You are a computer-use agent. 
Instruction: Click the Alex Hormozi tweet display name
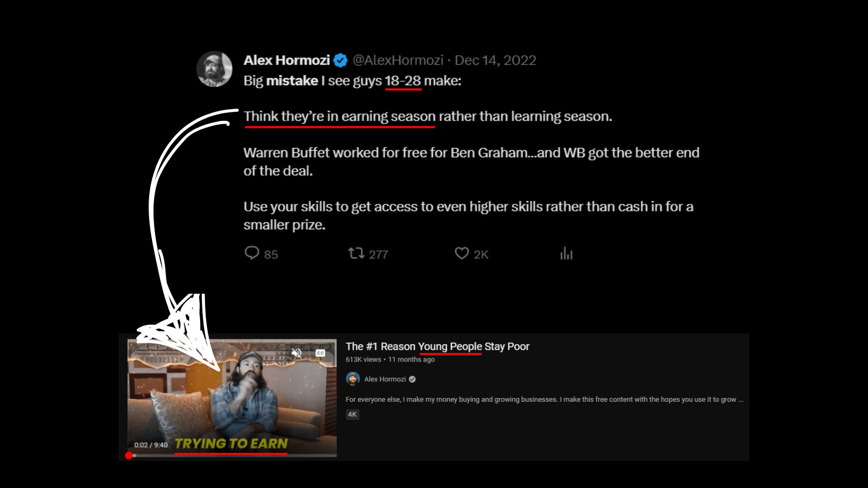click(x=286, y=60)
